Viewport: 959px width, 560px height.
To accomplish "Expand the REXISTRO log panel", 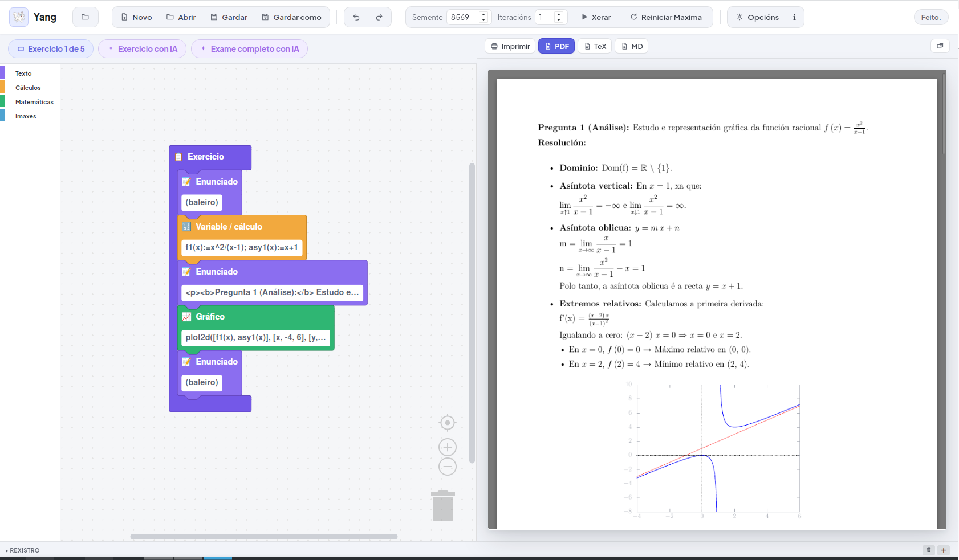I will tap(23, 550).
